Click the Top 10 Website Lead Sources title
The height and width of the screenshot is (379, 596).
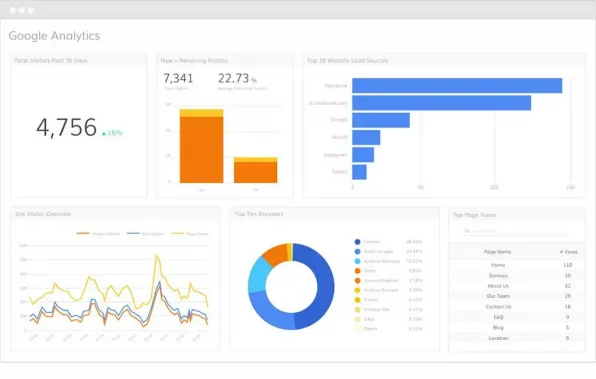pyautogui.click(x=347, y=60)
